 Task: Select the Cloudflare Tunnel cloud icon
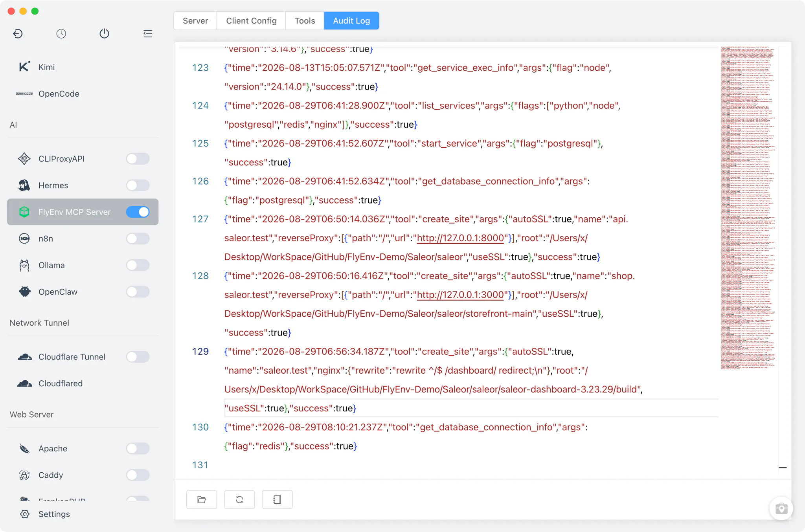(25, 357)
